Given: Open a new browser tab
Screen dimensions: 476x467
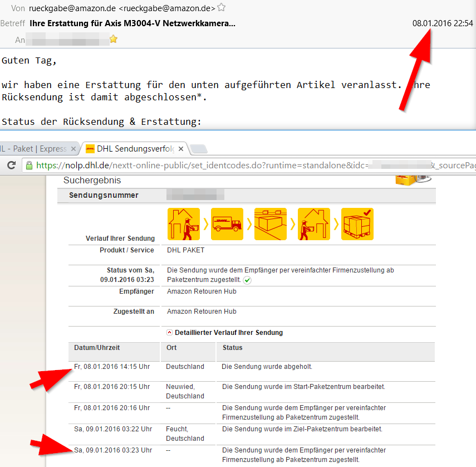Looking at the screenshot, I should pyautogui.click(x=199, y=149).
